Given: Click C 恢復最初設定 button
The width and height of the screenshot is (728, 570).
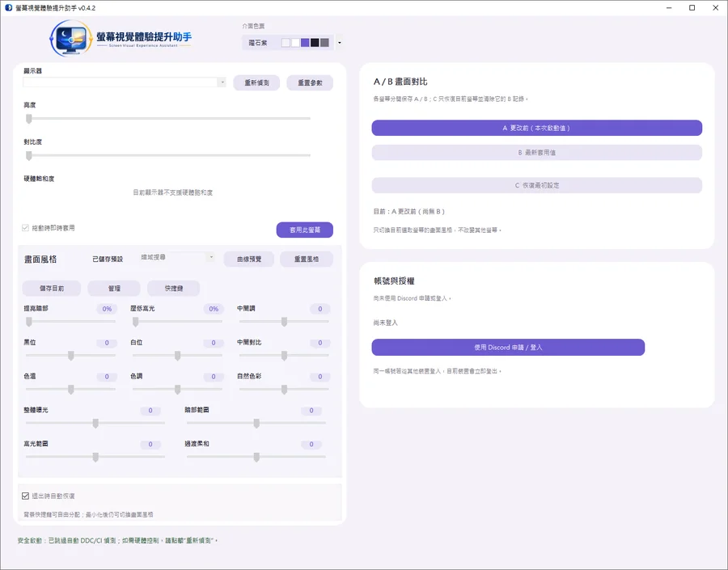Looking at the screenshot, I should click(x=537, y=185).
